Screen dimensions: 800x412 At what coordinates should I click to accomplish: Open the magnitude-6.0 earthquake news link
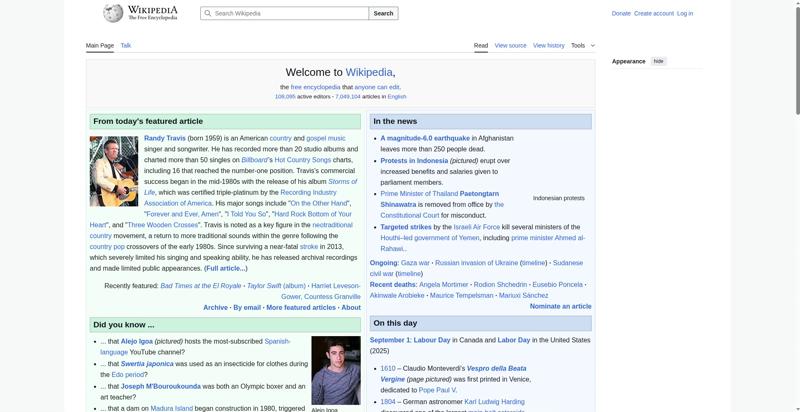coord(425,138)
